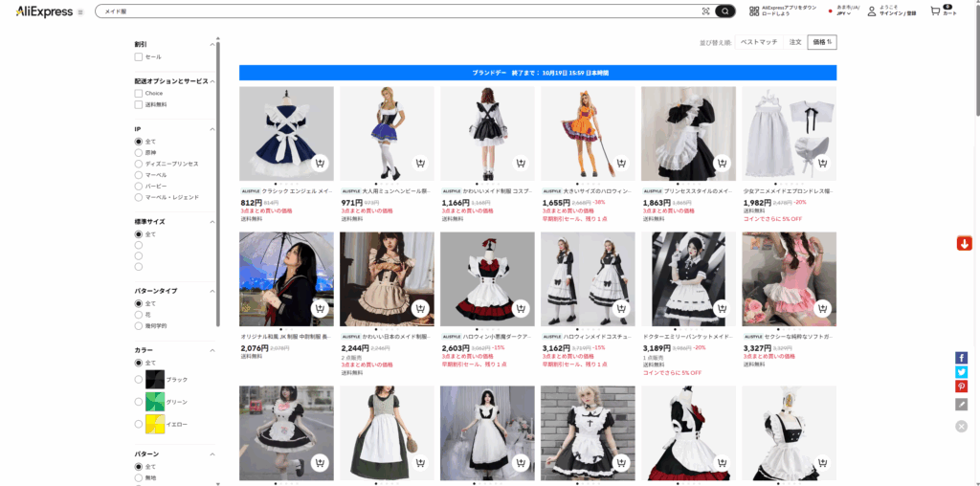The width and height of the screenshot is (980, 486).
Task: Open the hamburger category menu
Action: coord(79,12)
